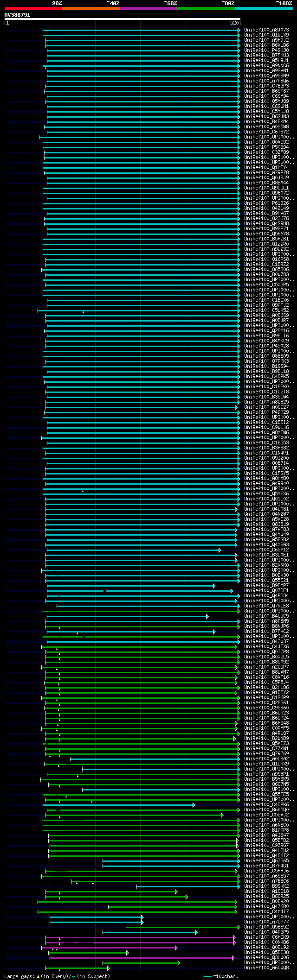
Task: Click the UniRef100_C6SWH1 label
Action: coord(266,106)
